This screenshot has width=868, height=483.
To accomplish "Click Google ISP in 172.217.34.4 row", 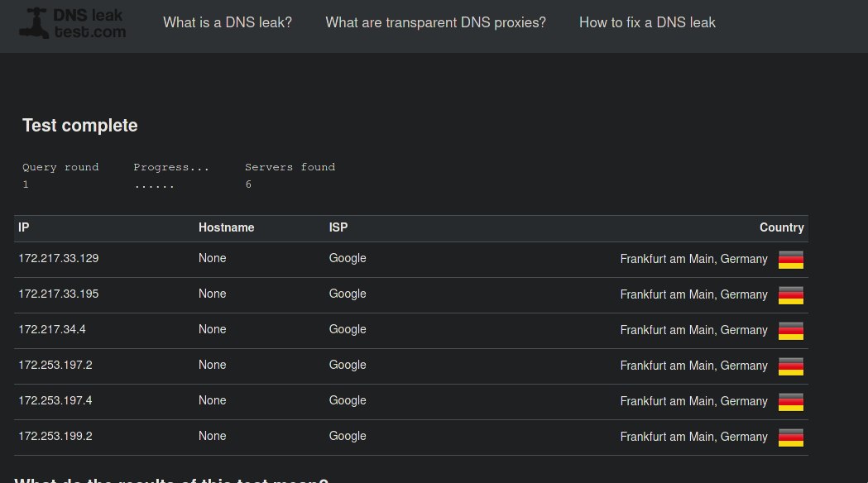I will pyautogui.click(x=348, y=329).
